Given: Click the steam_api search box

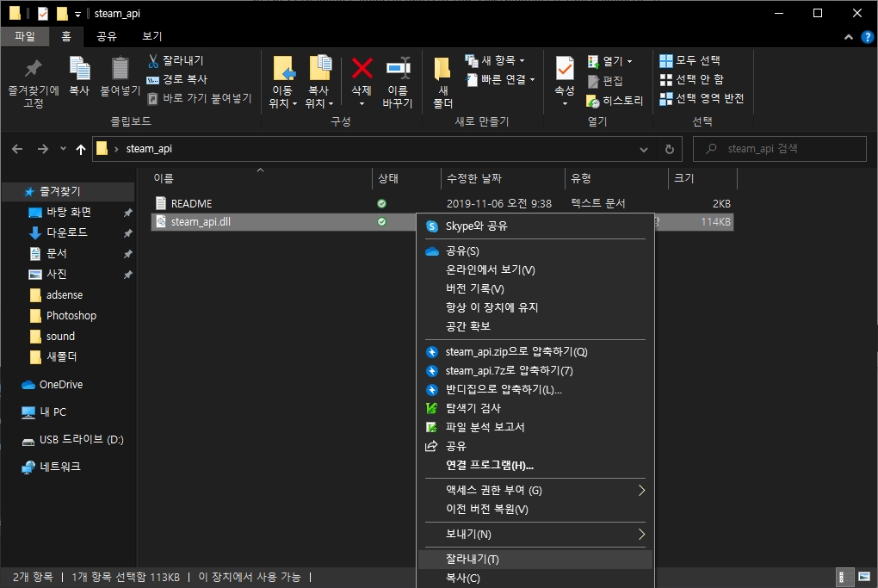Looking at the screenshot, I should pos(780,149).
